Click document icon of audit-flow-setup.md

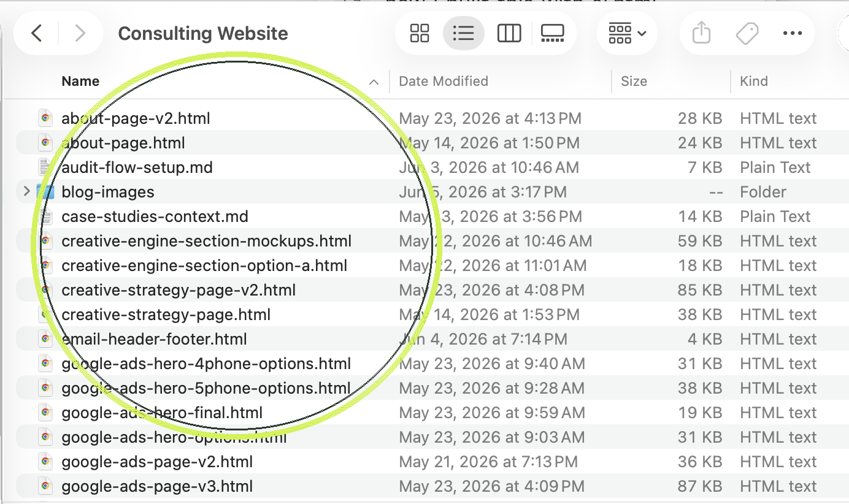[x=45, y=167]
